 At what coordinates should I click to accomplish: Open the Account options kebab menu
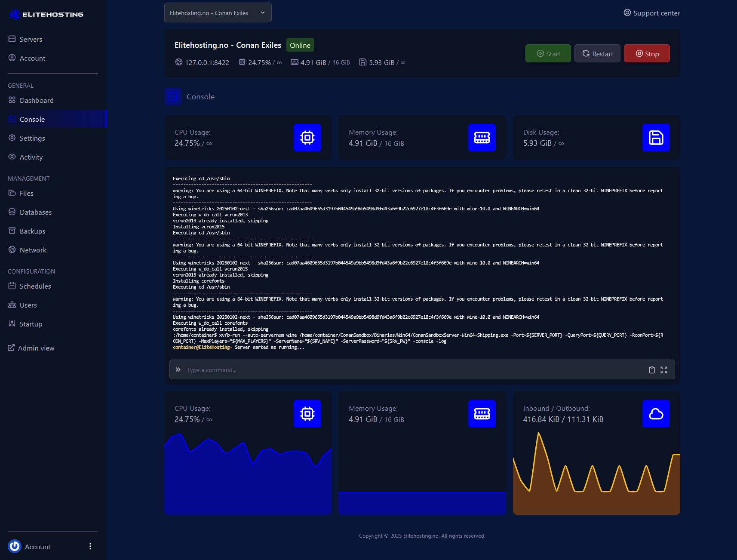coord(90,546)
